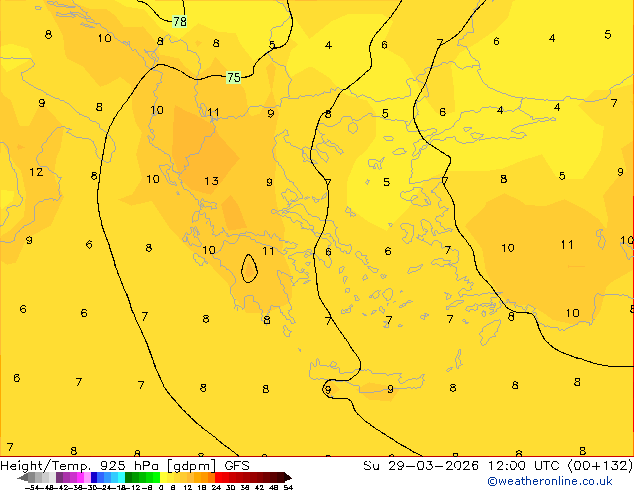Viewport: 634px width, 490px height.
Task: Pick the bright green legend swatch near -6
Action: pyautogui.click(x=156, y=477)
